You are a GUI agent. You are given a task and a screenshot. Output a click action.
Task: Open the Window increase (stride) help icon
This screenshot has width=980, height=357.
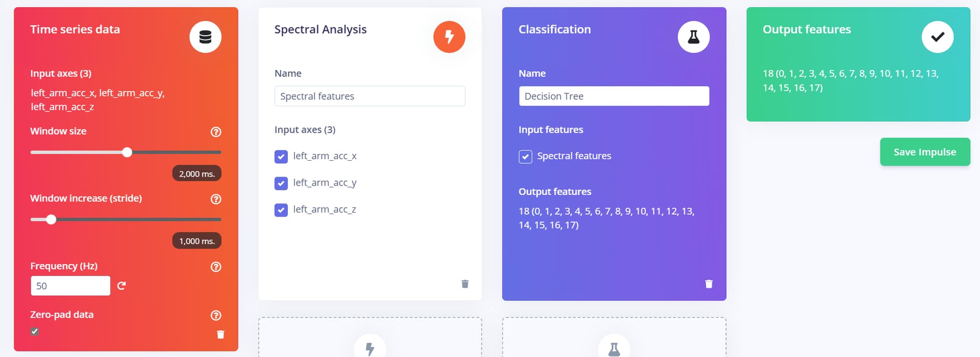pos(216,199)
